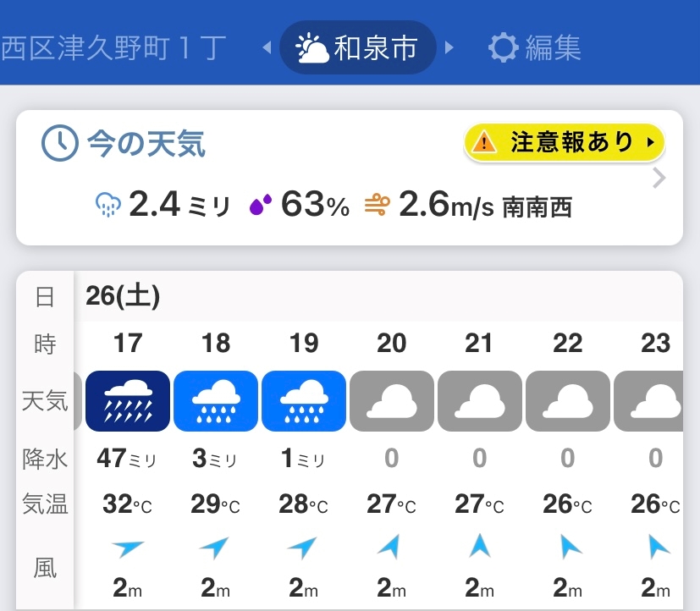Tap the rain cloud icon at 19時
Viewport: 700px width, 611px height.
pyautogui.click(x=304, y=401)
